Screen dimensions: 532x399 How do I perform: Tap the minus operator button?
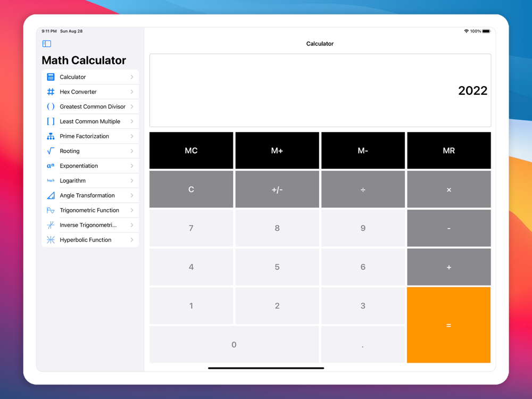449,228
